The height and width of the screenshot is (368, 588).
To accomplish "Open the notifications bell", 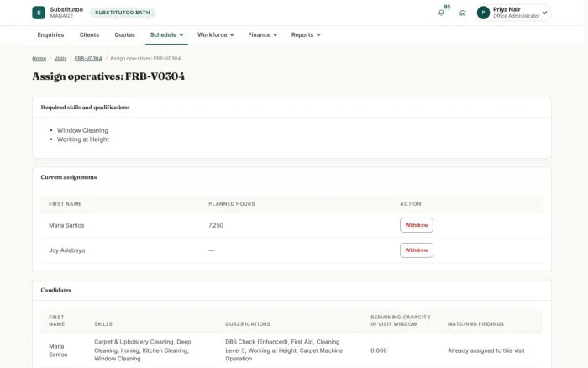I will point(441,13).
